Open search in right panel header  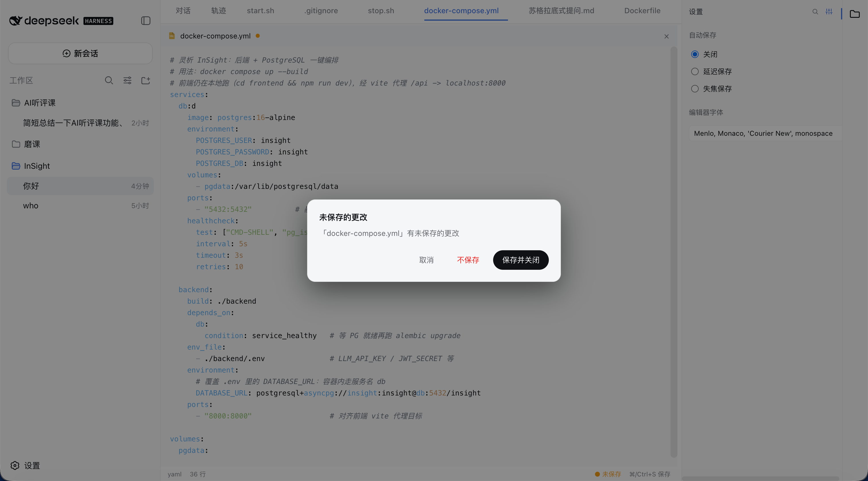click(x=815, y=12)
